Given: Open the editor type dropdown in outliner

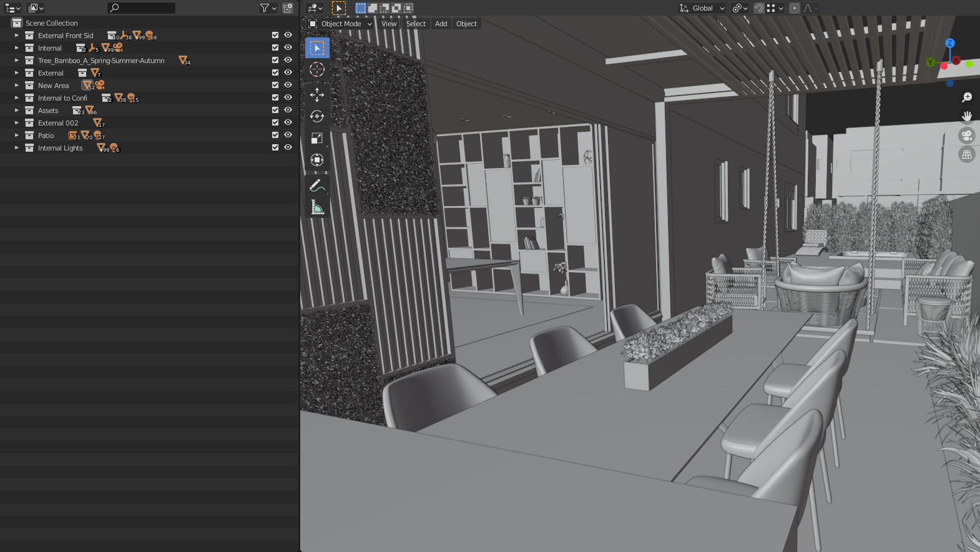Looking at the screenshot, I should (x=13, y=8).
